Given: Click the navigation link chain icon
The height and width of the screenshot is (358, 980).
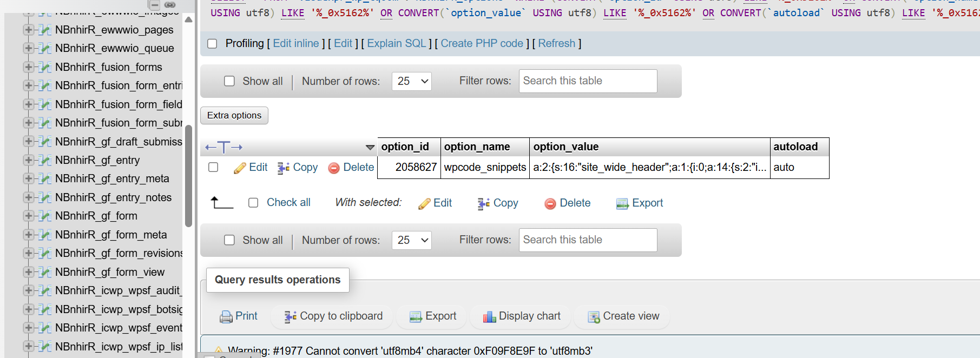Looking at the screenshot, I should [x=170, y=4].
